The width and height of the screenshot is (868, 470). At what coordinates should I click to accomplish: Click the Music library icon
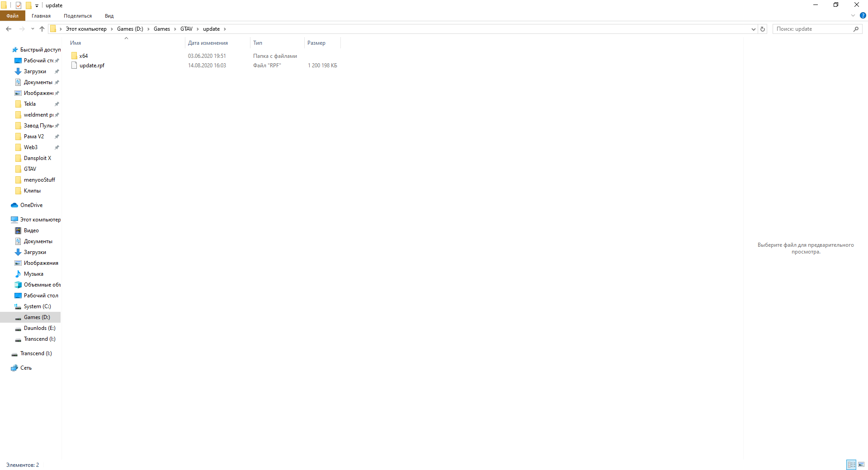(18, 274)
